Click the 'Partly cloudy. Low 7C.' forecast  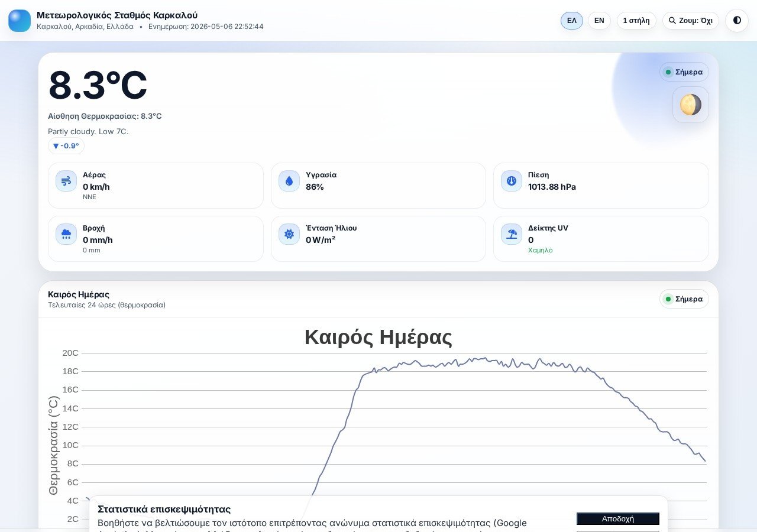point(88,131)
